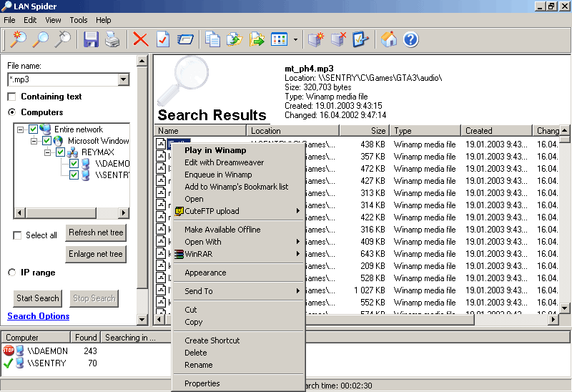Uncheck the \\DAEMON tree checkbox

pos(74,164)
